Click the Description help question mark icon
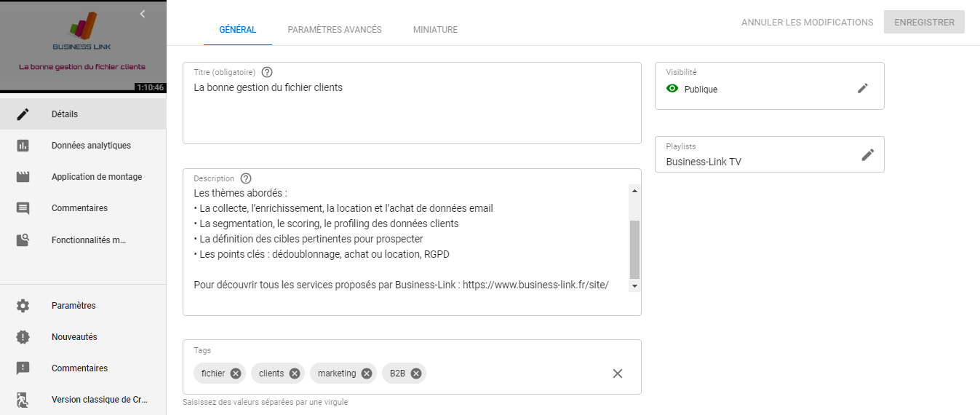 246,178
